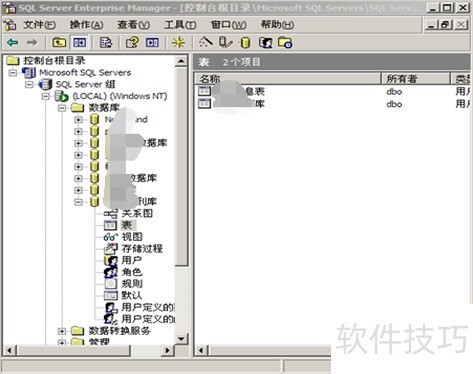Click the SQL Server 组 group icon
This screenshot has width=473, height=374.
pyautogui.click(x=45, y=84)
